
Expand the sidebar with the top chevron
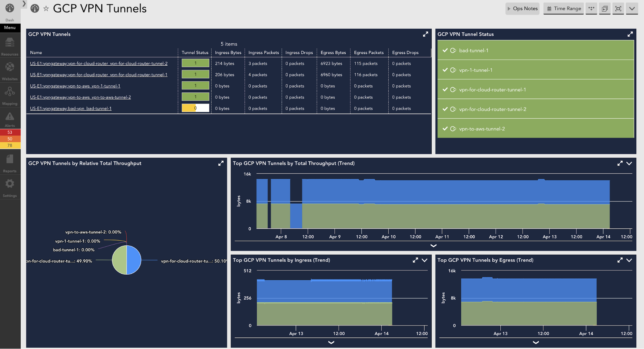[24, 4]
